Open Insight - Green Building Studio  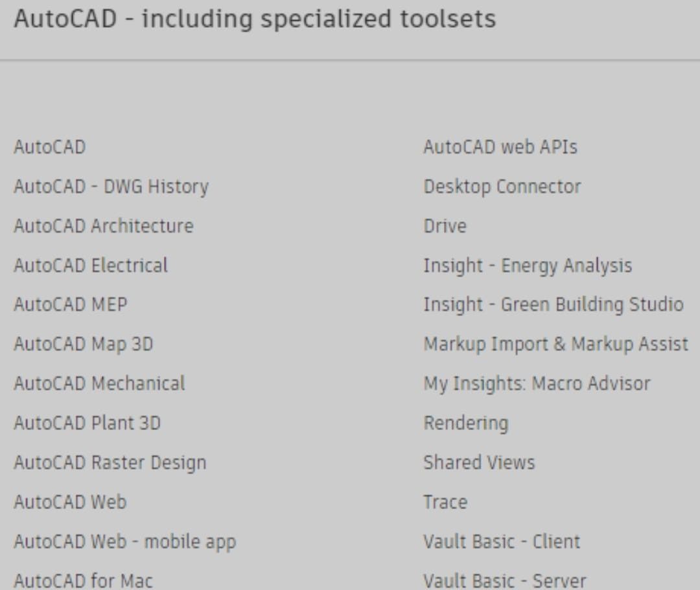point(553,304)
